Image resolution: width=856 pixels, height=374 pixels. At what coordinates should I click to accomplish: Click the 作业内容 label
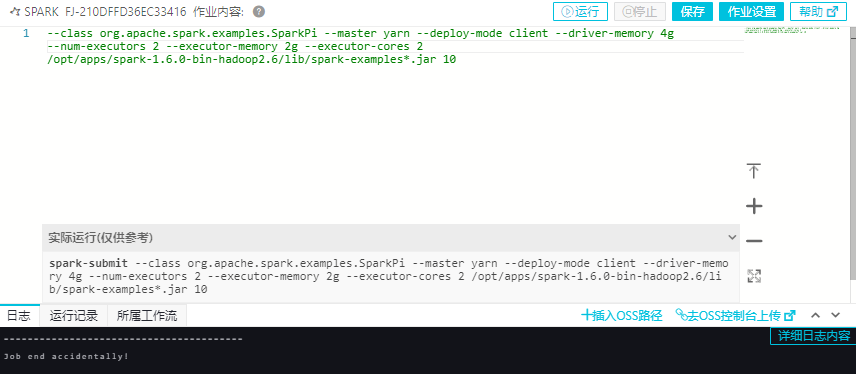[x=219, y=11]
